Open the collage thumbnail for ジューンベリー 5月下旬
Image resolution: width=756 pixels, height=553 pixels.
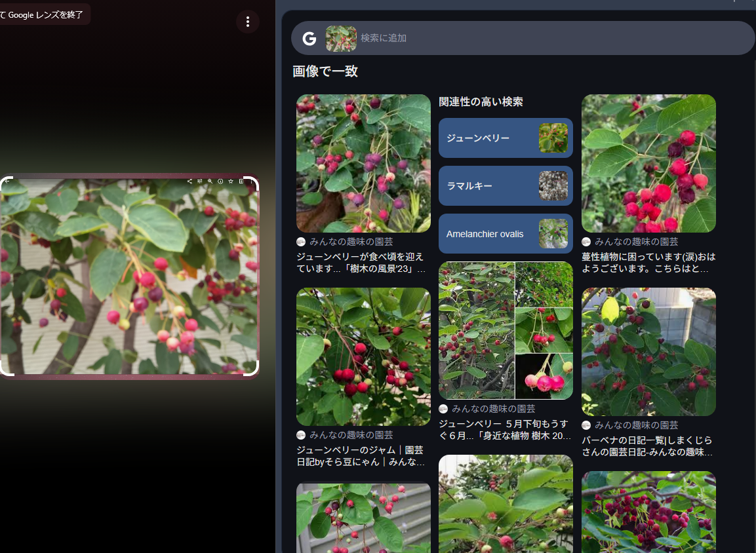(506, 330)
